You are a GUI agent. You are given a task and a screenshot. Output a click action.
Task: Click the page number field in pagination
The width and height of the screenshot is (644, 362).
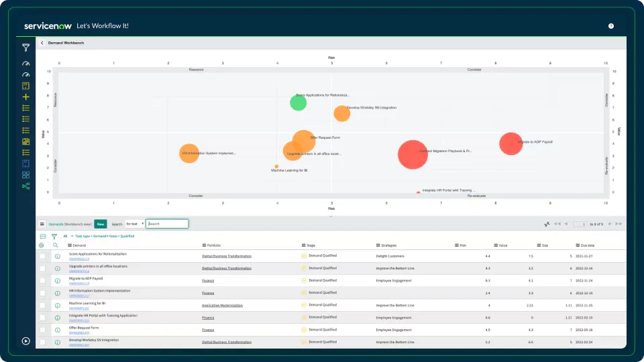580,224
